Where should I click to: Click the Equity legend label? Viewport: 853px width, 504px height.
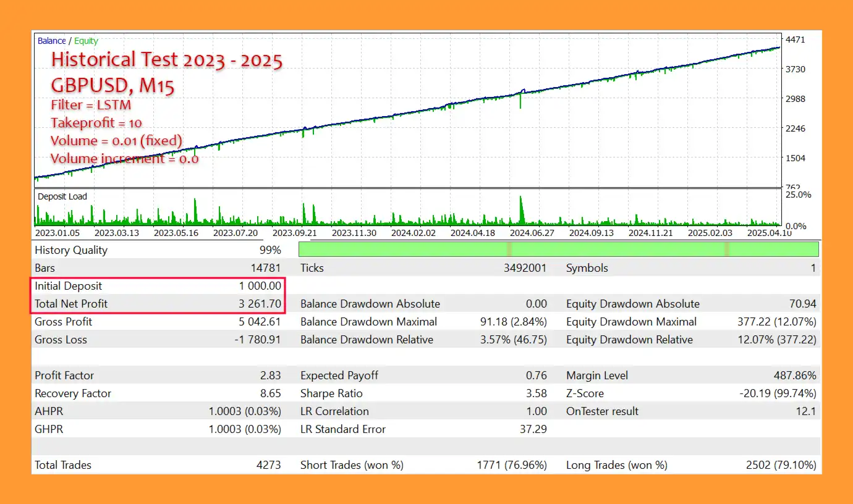[x=86, y=41]
